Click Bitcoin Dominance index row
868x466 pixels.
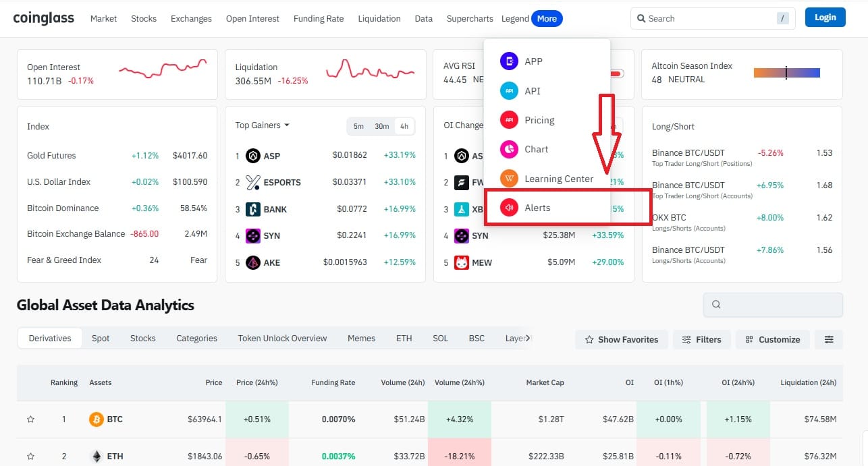117,208
